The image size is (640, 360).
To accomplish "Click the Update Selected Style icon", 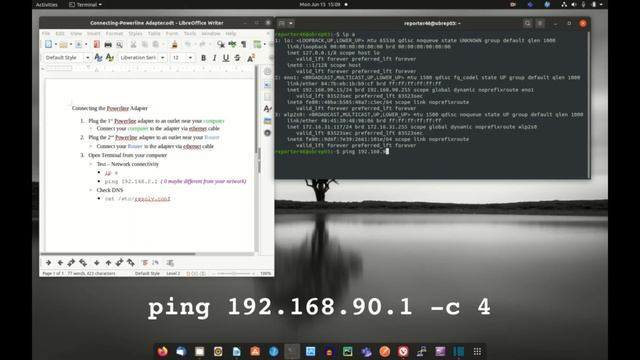I will click(x=98, y=58).
